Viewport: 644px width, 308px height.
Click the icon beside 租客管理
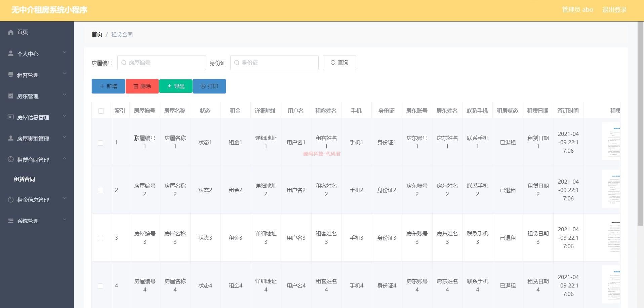pyautogui.click(x=11, y=75)
